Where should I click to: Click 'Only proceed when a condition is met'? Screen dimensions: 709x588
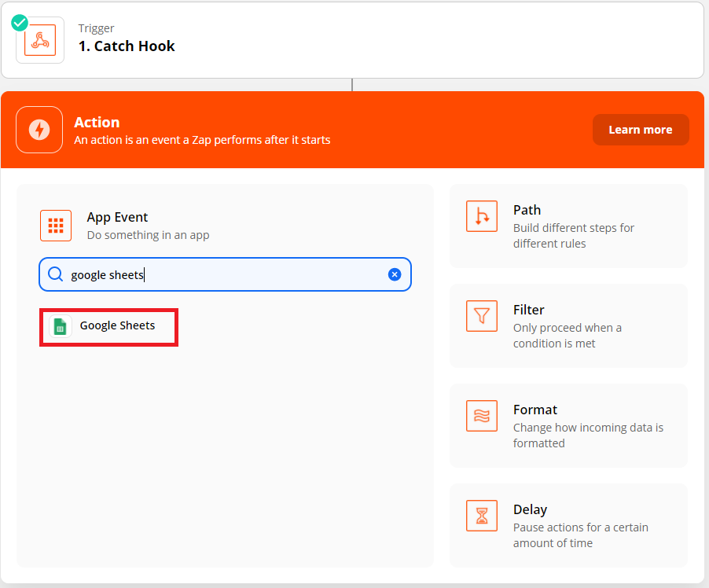[567, 336]
